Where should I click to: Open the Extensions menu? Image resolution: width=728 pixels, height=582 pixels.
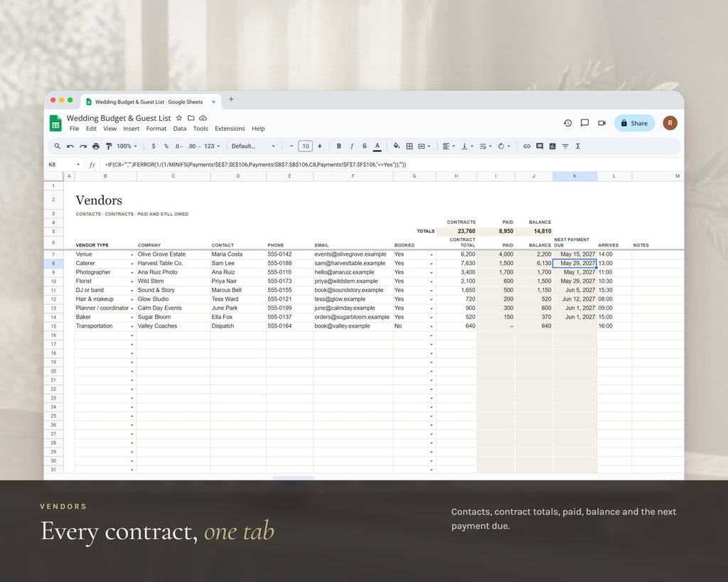230,129
